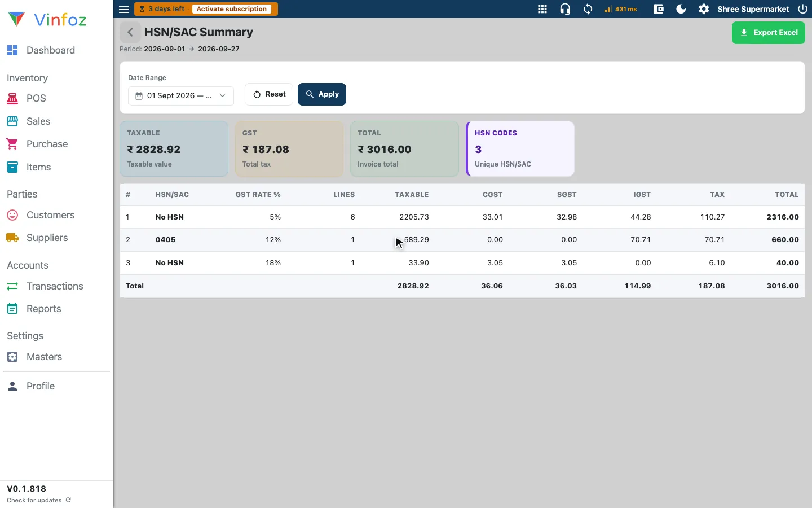
Task: Select the GST total tax card
Action: (289, 149)
